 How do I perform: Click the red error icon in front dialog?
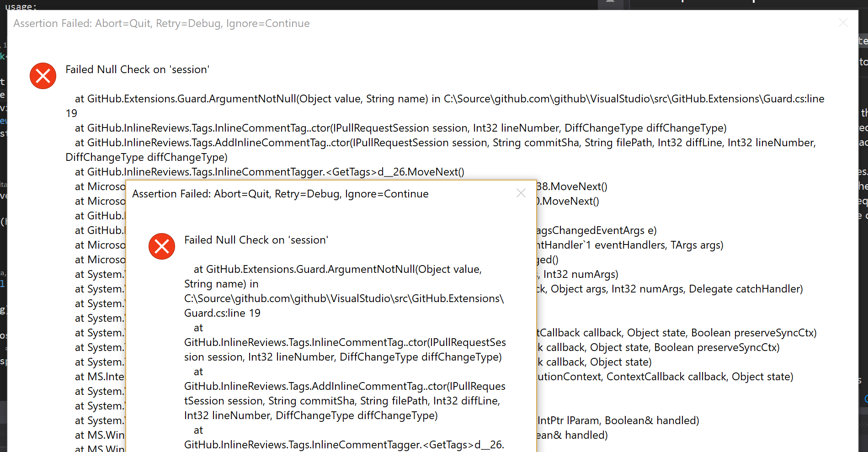coord(162,246)
